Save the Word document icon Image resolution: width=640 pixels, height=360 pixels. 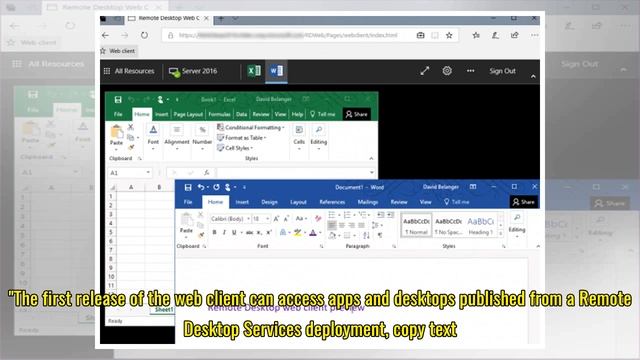pyautogui.click(x=188, y=187)
